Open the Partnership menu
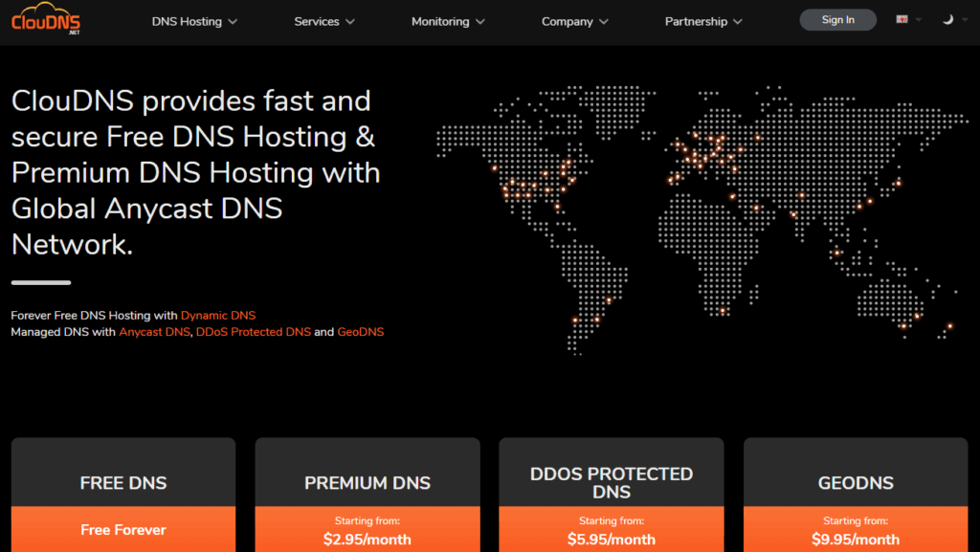The height and width of the screenshot is (552, 980). coord(703,21)
